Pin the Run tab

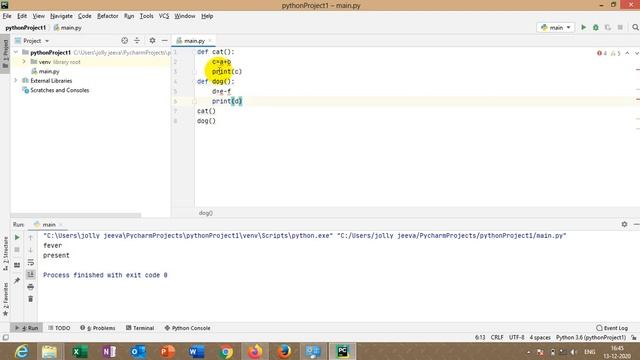(x=17, y=280)
